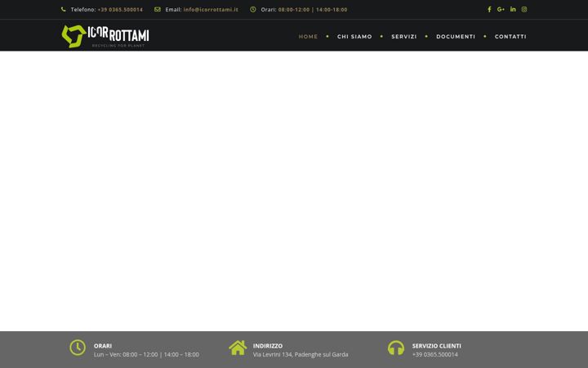Open the Contatti menu item
Screen dimensions: 588x368
tap(510, 37)
